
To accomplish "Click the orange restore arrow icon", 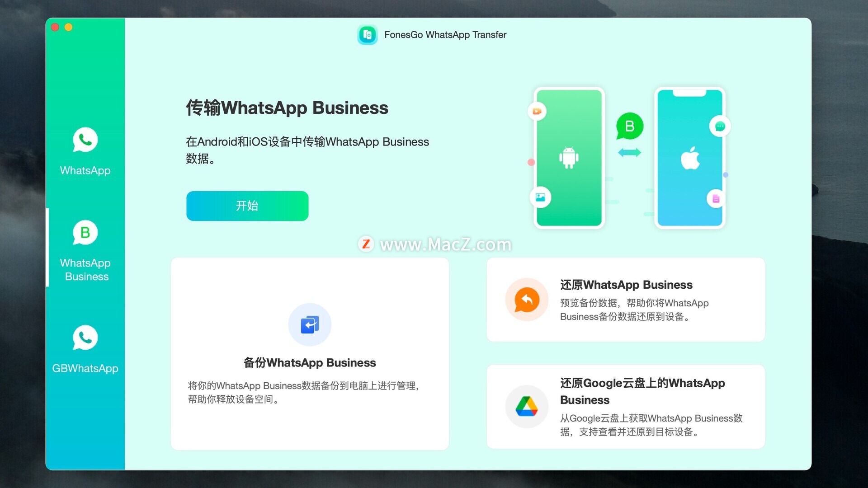I will click(x=527, y=300).
